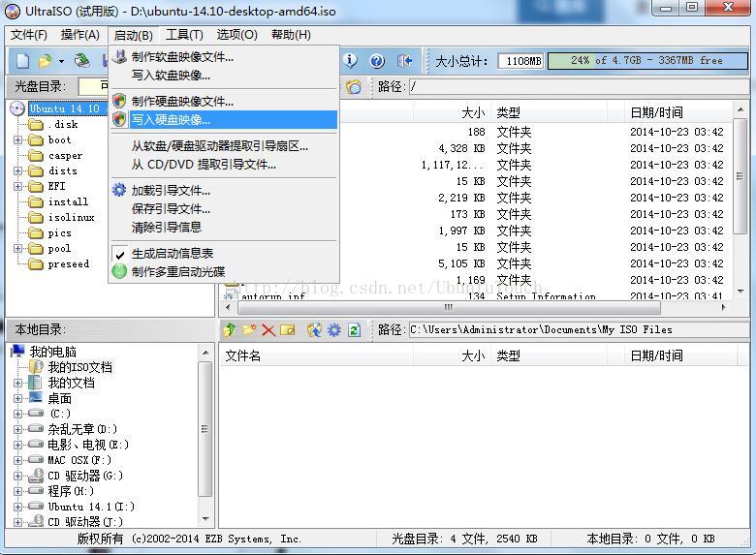Toggle 生成启动信息表 checkmark
This screenshot has width=756, height=555.
[x=119, y=254]
